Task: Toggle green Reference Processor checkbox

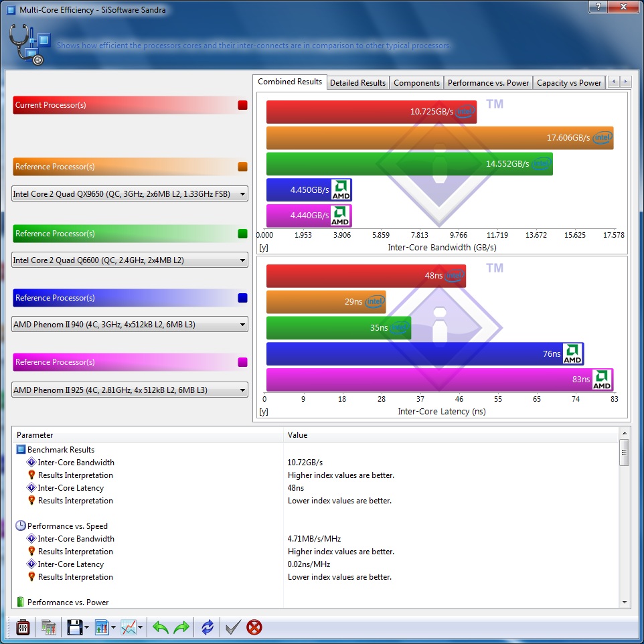Action: pos(243,233)
